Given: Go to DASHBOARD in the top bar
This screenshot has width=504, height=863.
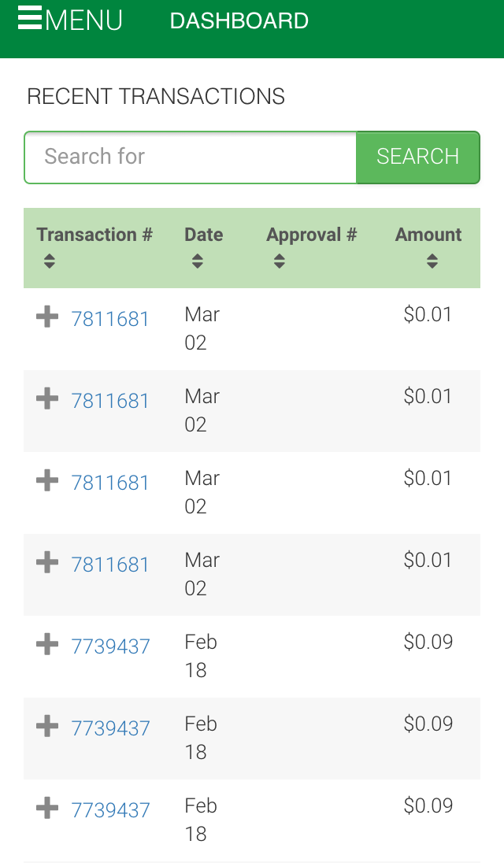Looking at the screenshot, I should [239, 21].
